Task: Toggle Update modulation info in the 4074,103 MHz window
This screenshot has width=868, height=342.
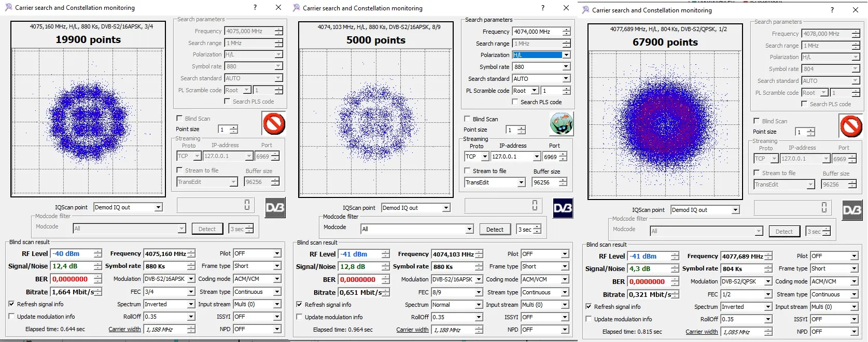Action: coord(300,317)
